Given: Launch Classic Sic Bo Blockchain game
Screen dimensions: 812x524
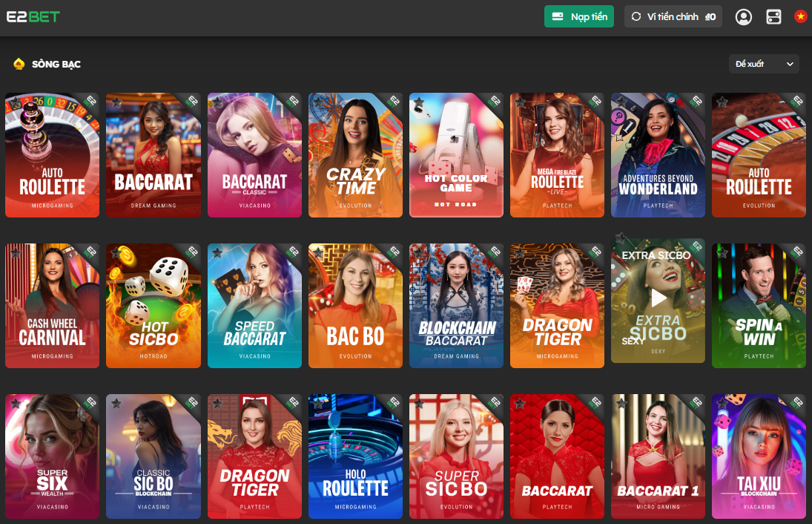Looking at the screenshot, I should (154, 456).
